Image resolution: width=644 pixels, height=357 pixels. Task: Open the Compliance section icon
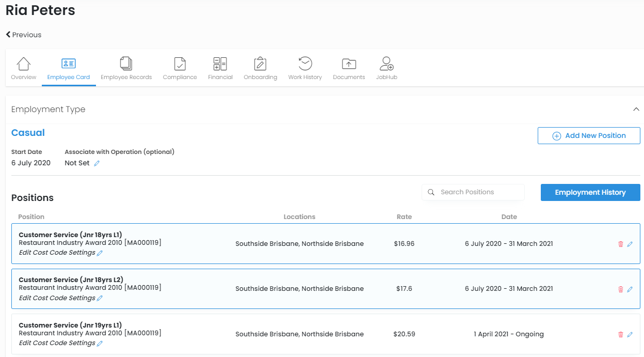point(180,64)
